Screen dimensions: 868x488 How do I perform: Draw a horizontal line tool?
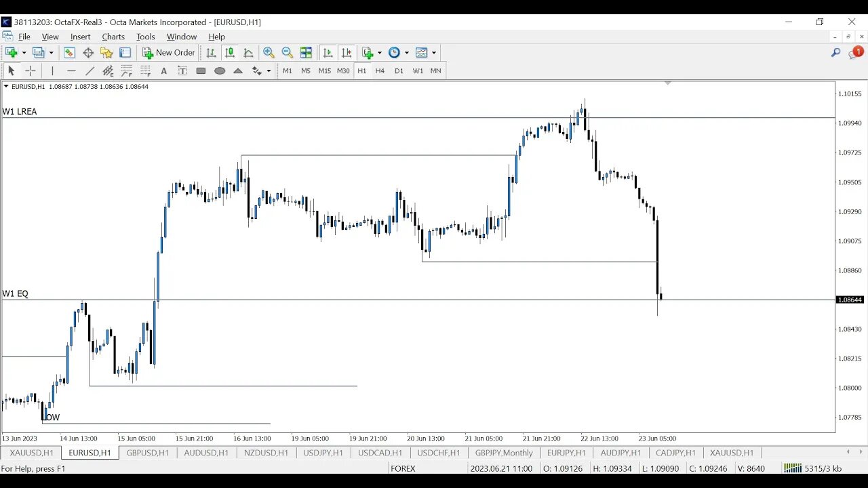71,70
